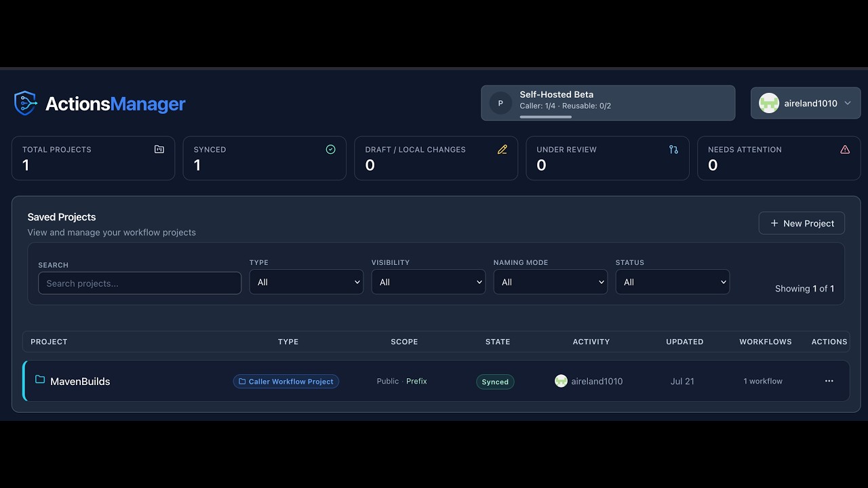The image size is (868, 488).
Task: Click the plus icon on New Project
Action: point(774,223)
